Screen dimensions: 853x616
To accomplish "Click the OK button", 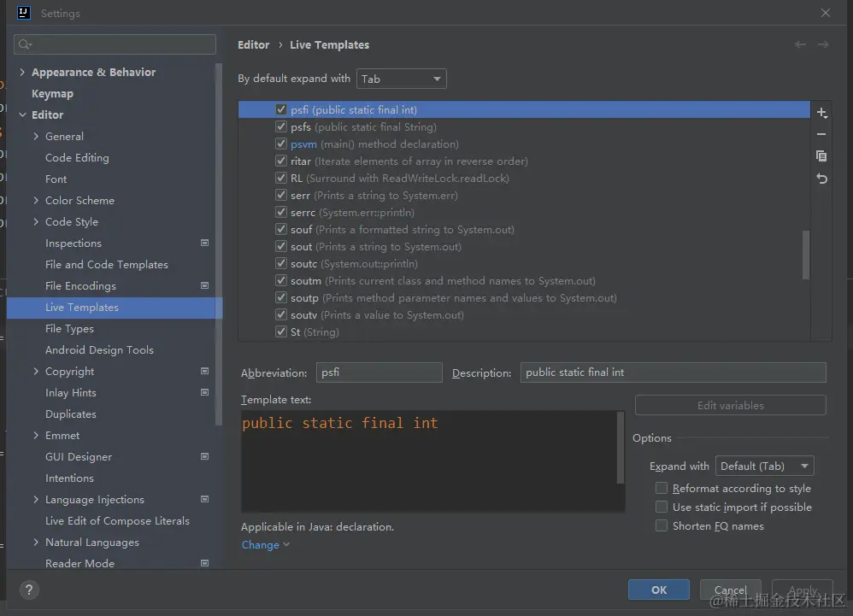I will tap(659, 590).
